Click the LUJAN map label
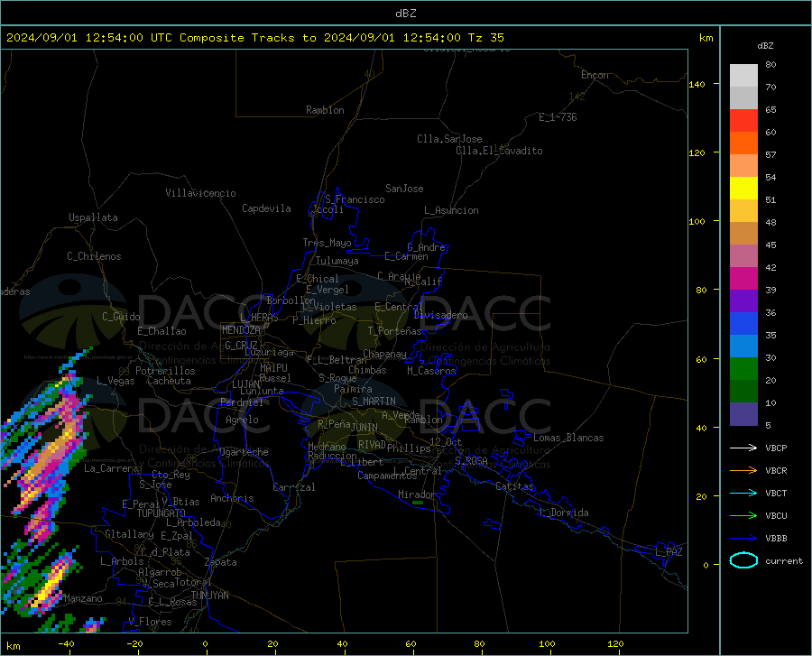Viewport: 812px width, 656px height. click(x=246, y=384)
